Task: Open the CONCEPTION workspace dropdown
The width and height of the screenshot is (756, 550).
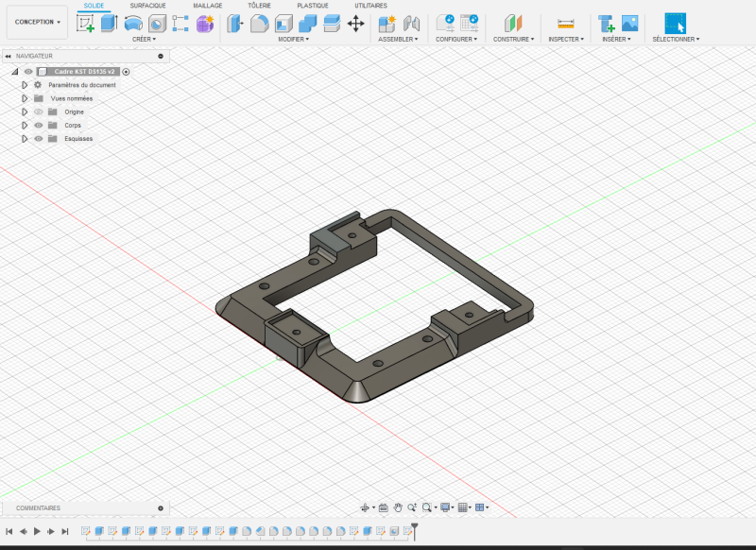Action: [x=37, y=22]
